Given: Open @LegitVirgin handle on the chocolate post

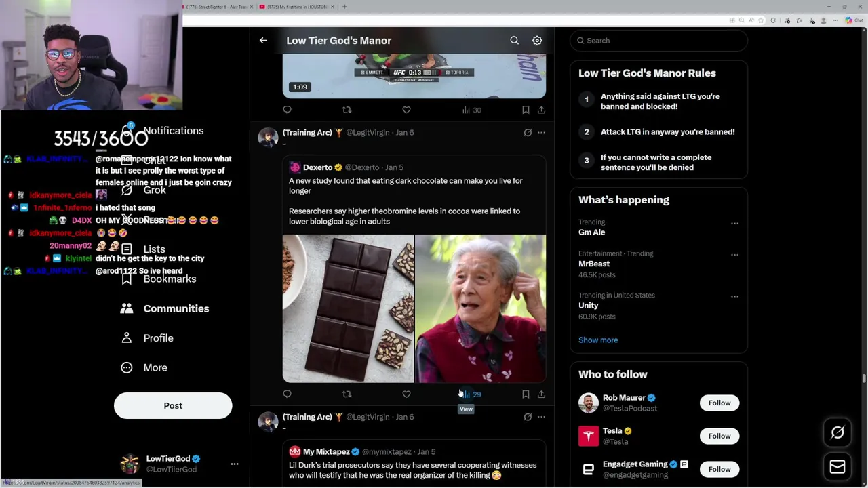Looking at the screenshot, I should (368, 133).
